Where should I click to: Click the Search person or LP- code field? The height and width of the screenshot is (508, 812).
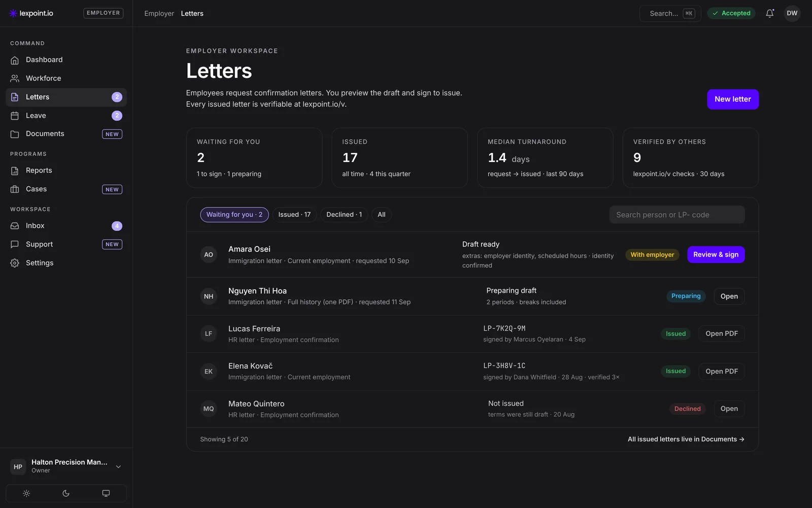pos(677,215)
